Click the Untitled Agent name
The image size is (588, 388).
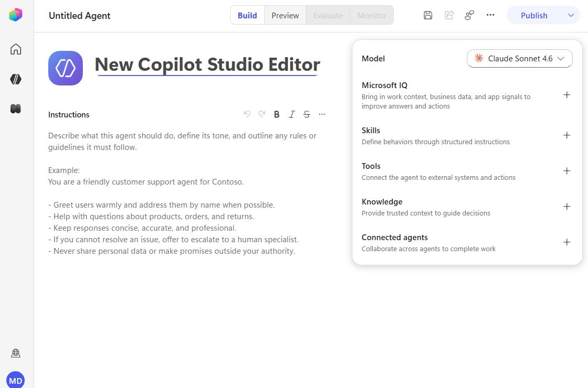click(80, 16)
